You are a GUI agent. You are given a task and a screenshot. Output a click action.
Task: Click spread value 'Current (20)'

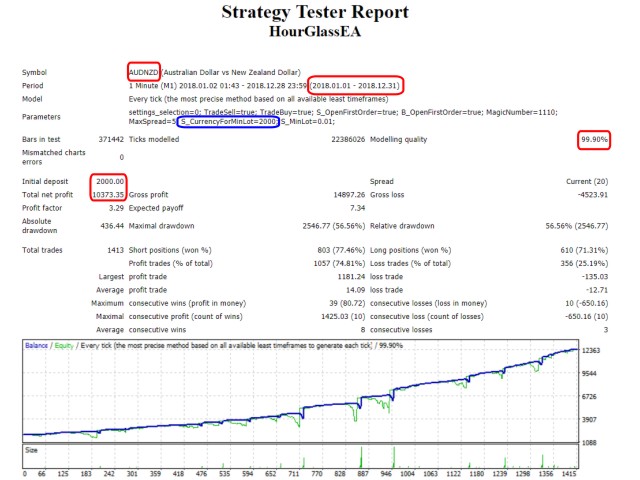587,182
